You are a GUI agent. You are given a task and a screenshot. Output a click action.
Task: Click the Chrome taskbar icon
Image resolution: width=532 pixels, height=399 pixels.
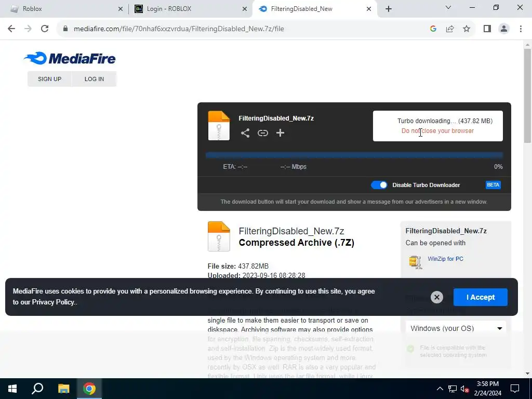(x=89, y=389)
